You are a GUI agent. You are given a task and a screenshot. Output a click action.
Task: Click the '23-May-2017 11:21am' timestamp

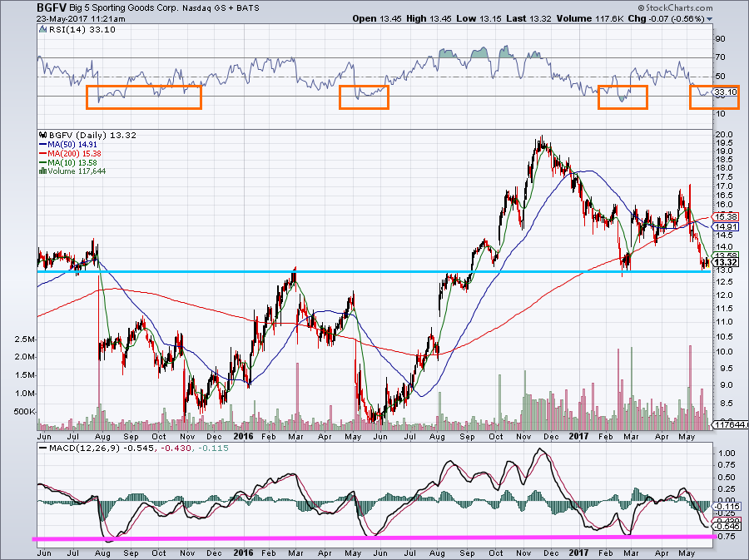click(x=82, y=19)
